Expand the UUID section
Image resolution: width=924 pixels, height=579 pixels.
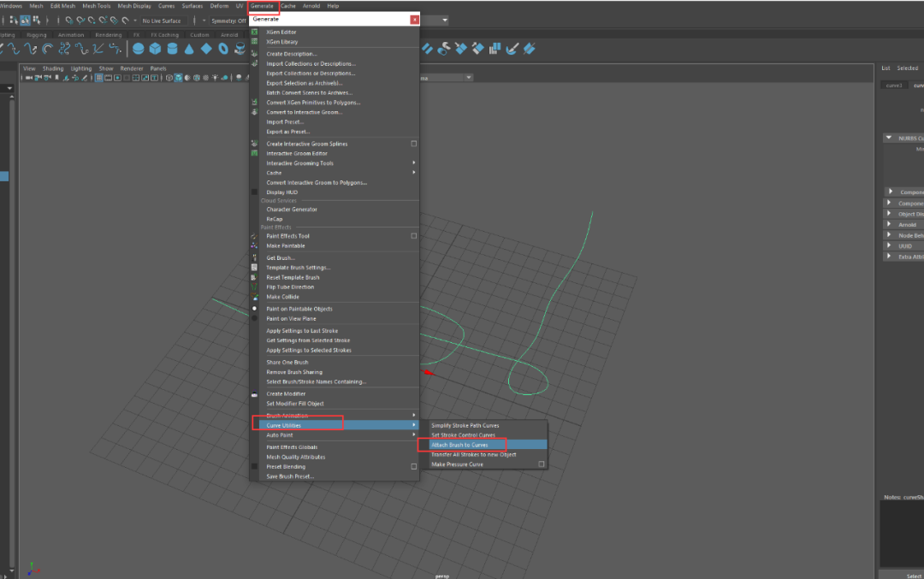[889, 245]
